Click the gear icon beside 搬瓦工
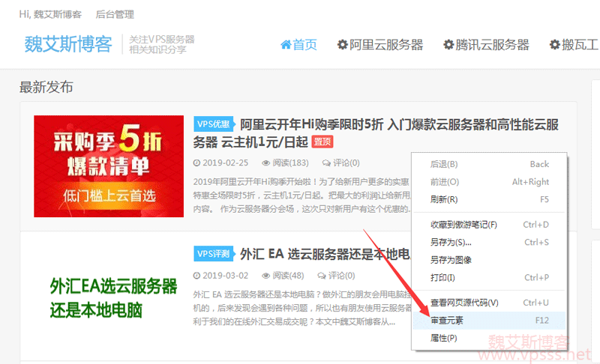 [x=554, y=45]
